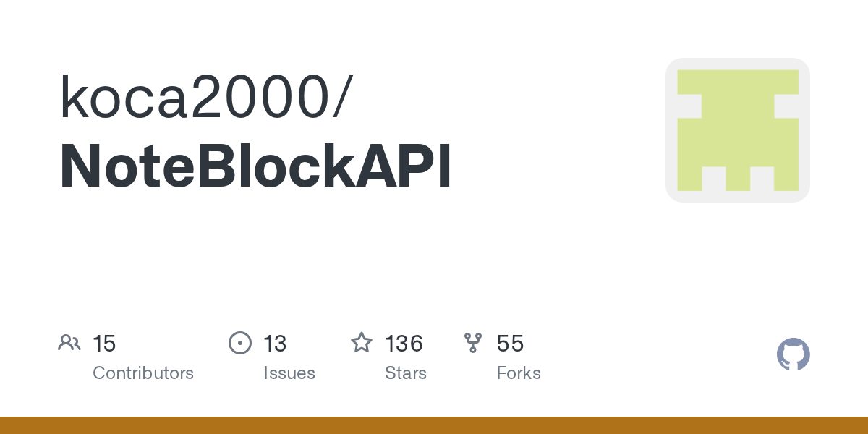
Task: Click the gray rounded avatar border
Action: click(671, 130)
